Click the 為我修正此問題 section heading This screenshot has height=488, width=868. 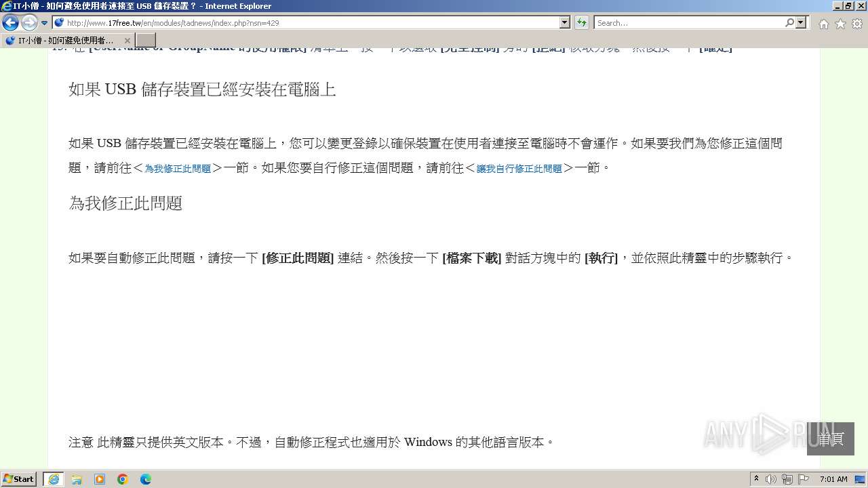pos(125,203)
